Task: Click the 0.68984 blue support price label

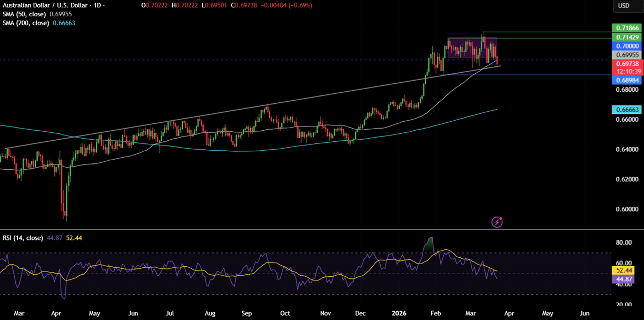Action: click(628, 80)
